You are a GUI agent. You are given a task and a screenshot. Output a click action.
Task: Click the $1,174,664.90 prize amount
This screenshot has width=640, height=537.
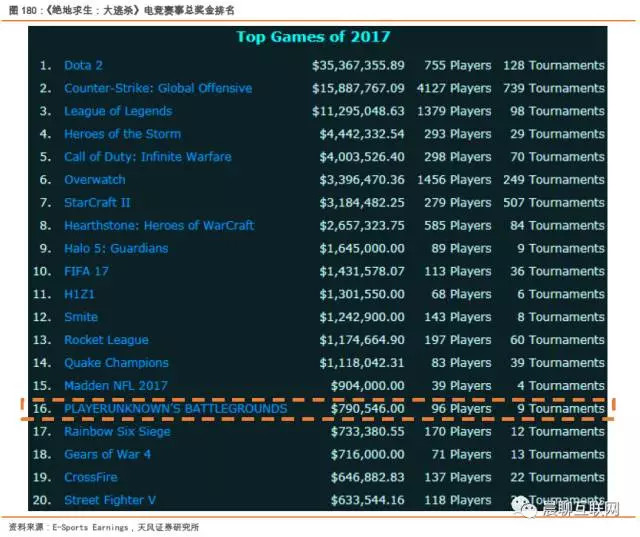(362, 340)
